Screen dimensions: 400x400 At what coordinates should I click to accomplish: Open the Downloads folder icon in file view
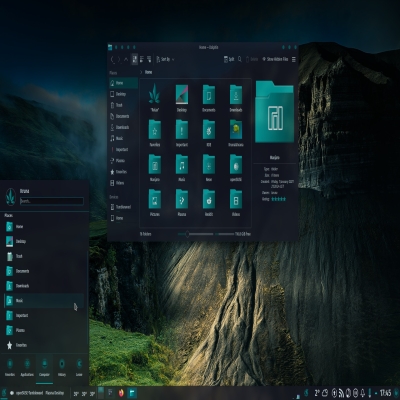[x=236, y=94]
